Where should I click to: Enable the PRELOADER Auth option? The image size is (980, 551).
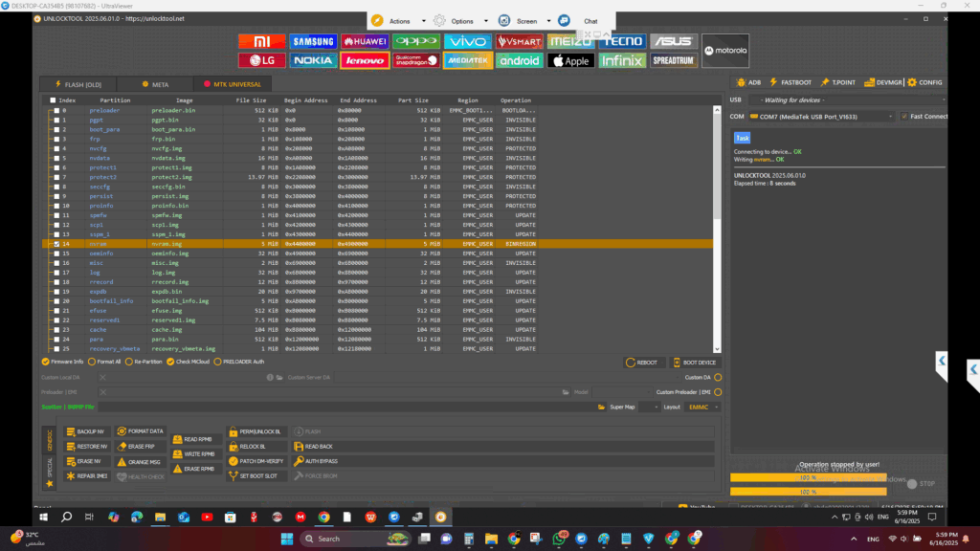point(217,362)
